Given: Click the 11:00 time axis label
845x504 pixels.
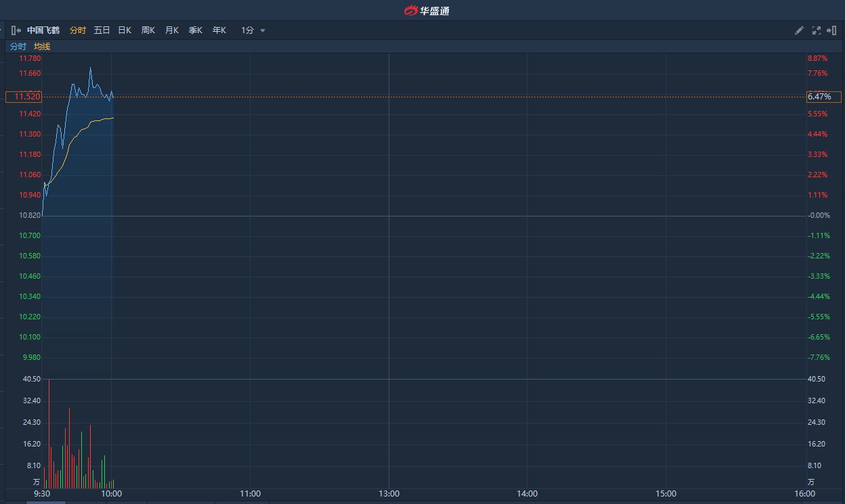Looking at the screenshot, I should 251,494.
